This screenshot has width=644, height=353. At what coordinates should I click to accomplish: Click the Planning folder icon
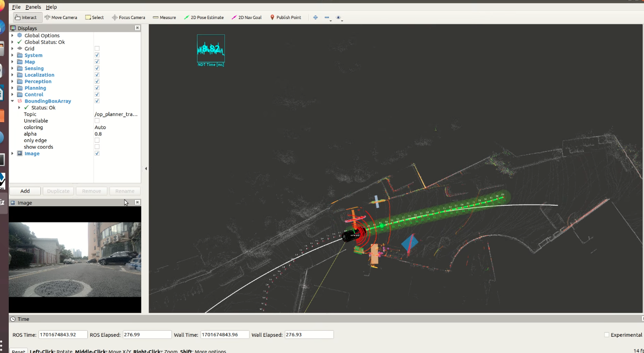point(20,88)
